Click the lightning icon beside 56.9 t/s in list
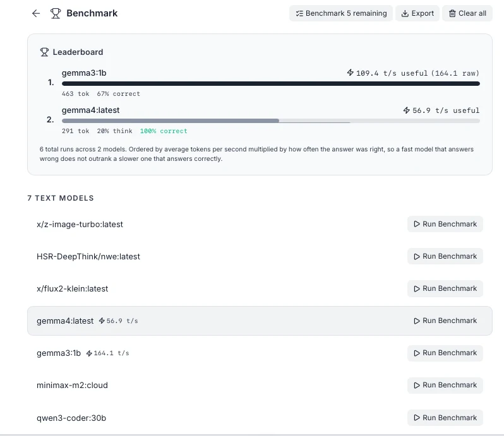Screen dimensions: 504x436 coord(102,321)
